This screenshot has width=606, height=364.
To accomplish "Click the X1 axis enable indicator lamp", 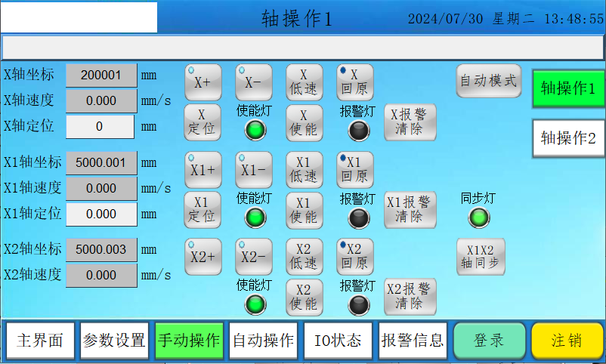I will click(256, 217).
